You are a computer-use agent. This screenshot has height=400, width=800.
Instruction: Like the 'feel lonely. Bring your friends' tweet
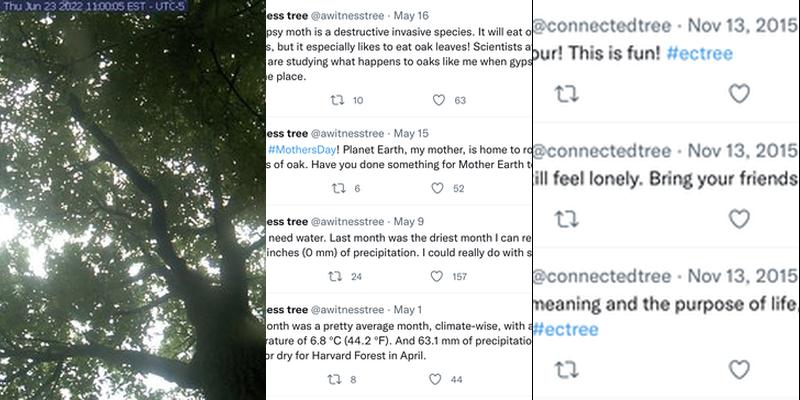click(739, 217)
